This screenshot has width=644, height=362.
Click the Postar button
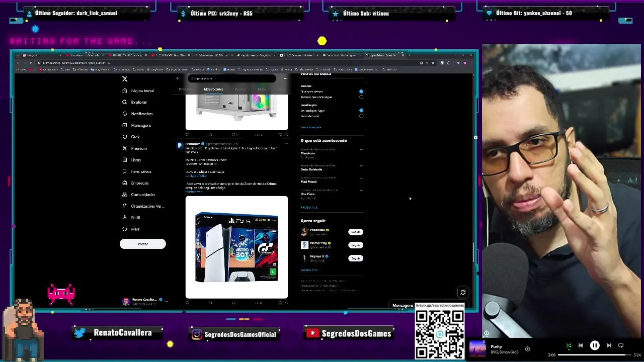pos(143,244)
